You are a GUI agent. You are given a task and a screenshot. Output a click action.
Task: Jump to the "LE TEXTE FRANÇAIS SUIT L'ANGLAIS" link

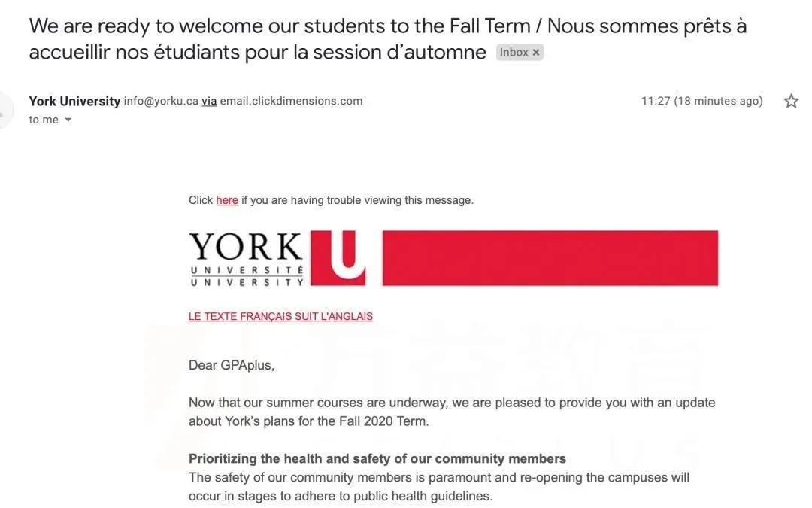280,316
